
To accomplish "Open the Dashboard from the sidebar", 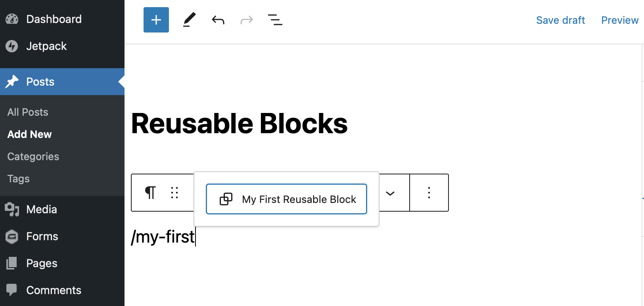I will [x=54, y=19].
